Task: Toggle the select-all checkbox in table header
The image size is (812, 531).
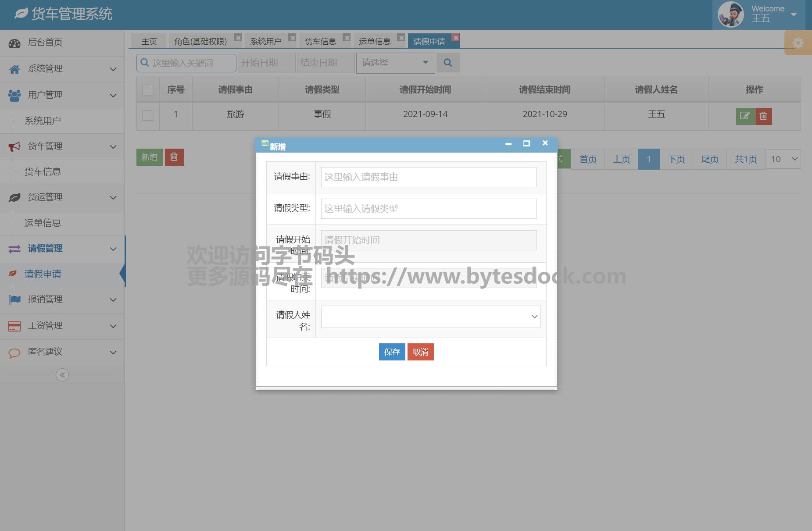Action: tap(148, 90)
